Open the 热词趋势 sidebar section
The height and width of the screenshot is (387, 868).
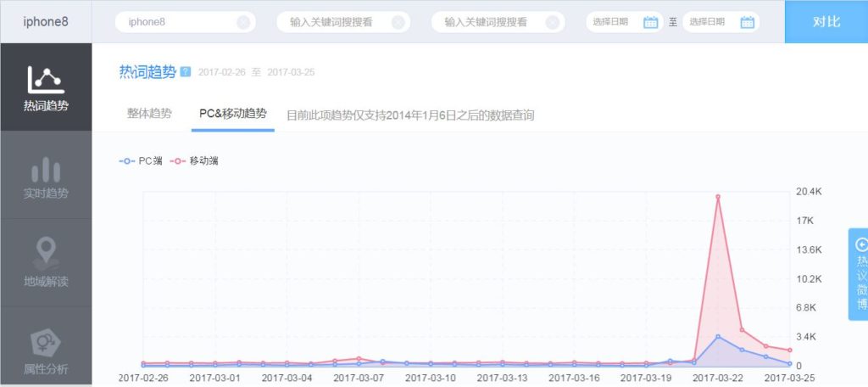46,87
